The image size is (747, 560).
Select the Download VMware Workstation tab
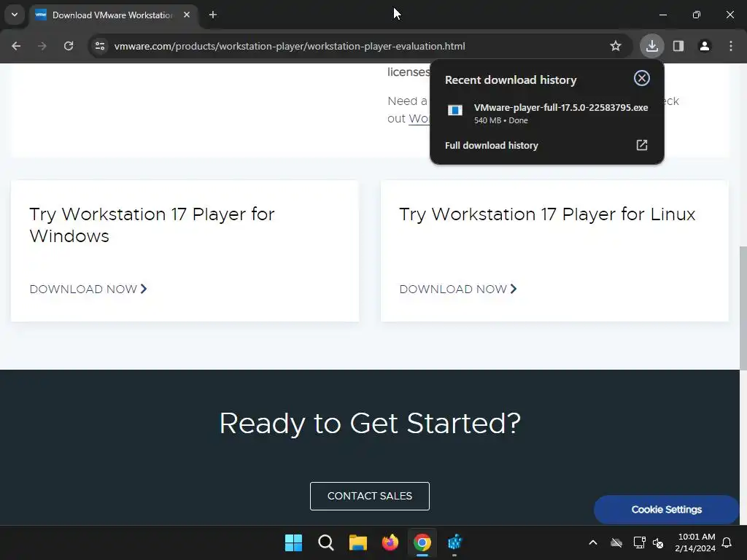[112, 15]
